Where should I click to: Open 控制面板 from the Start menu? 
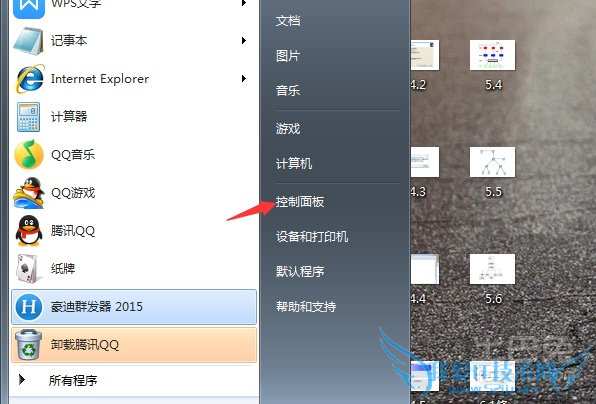click(x=300, y=202)
